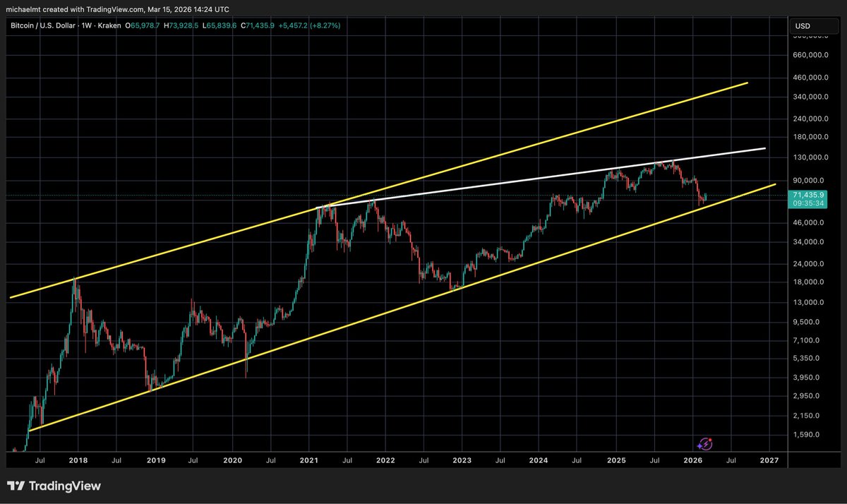Click the 2025 time axis label

[616, 460]
